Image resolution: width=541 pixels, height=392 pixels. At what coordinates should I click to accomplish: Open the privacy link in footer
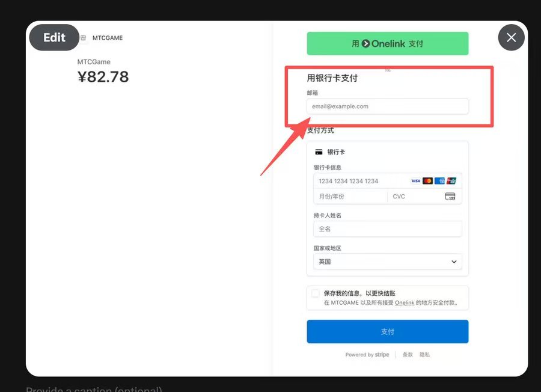tap(425, 355)
